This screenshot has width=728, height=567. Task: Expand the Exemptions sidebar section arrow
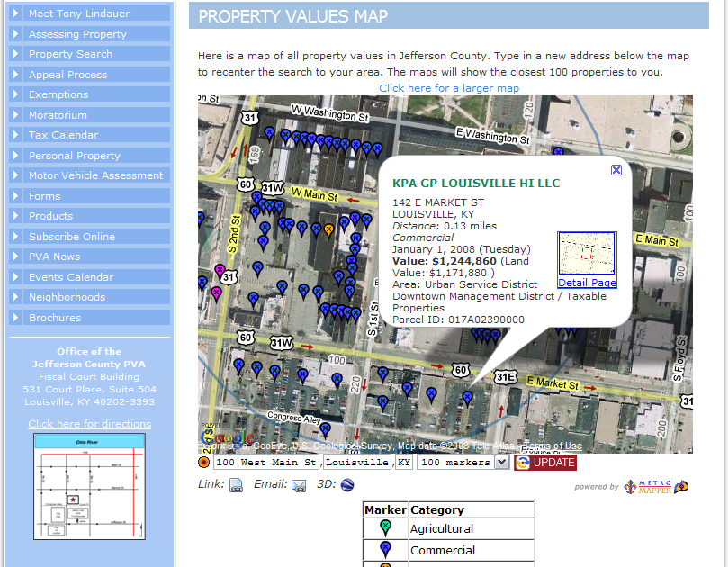point(16,94)
